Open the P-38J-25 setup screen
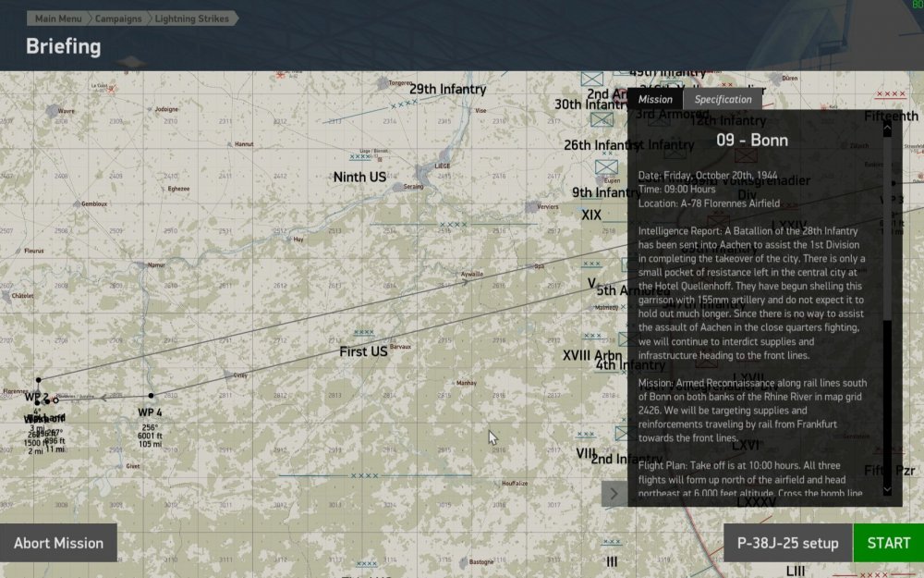Viewport: 924px width, 578px height. (788, 543)
